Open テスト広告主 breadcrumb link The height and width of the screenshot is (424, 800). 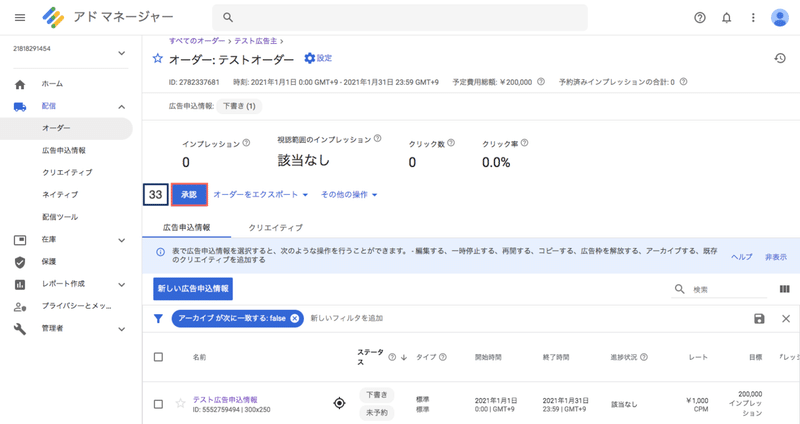coord(256,41)
